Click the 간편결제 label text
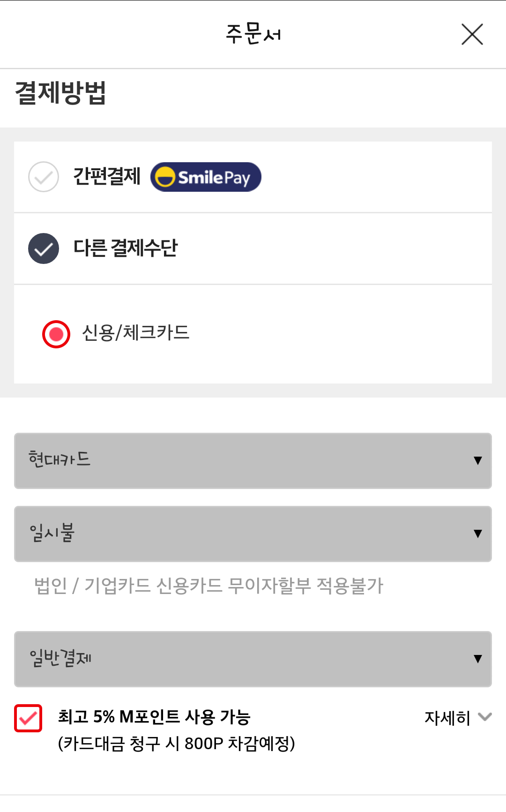Viewport: 506px width, 812px height. pos(107,177)
